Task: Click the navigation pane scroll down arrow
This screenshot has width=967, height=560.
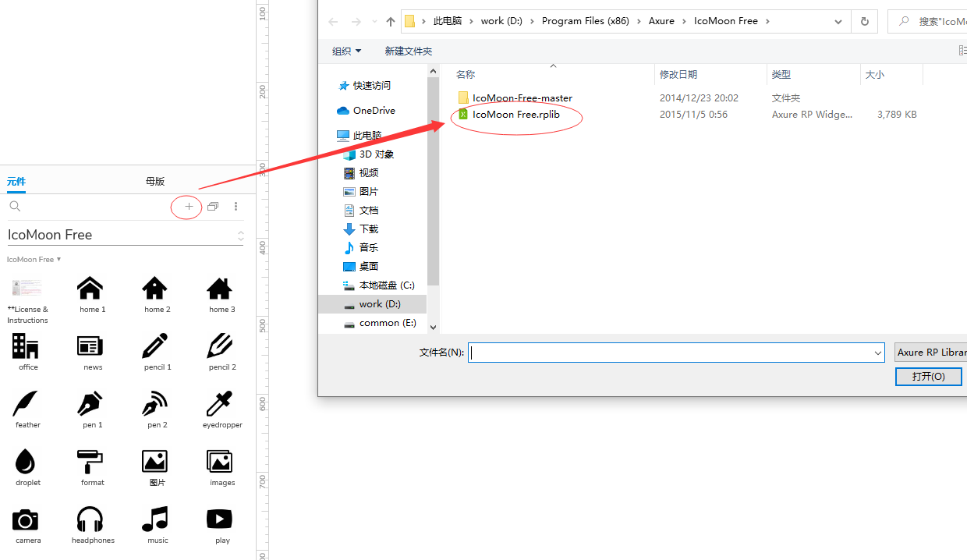Action: click(434, 328)
